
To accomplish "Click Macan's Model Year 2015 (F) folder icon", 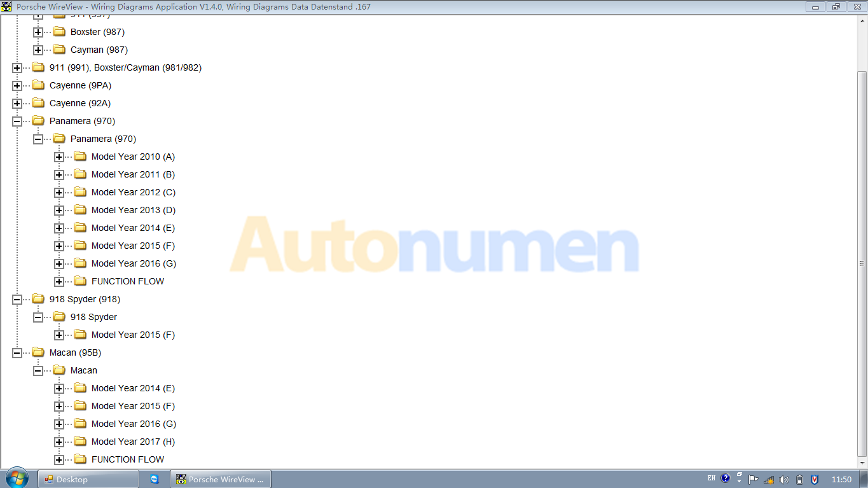I will tap(80, 406).
